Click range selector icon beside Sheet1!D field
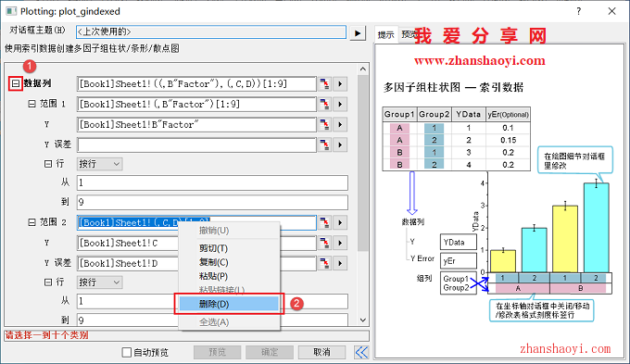Viewport: 630px width, 364px height. [x=324, y=263]
